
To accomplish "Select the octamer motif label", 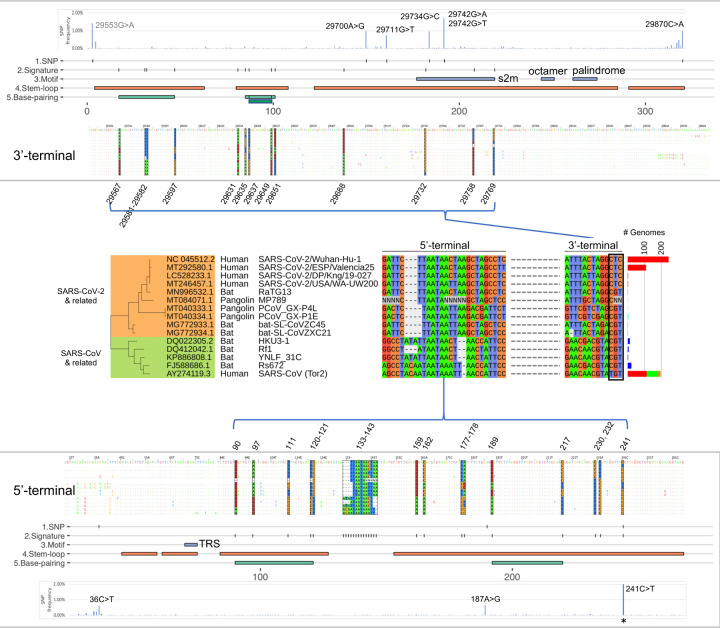I will 548,71.
